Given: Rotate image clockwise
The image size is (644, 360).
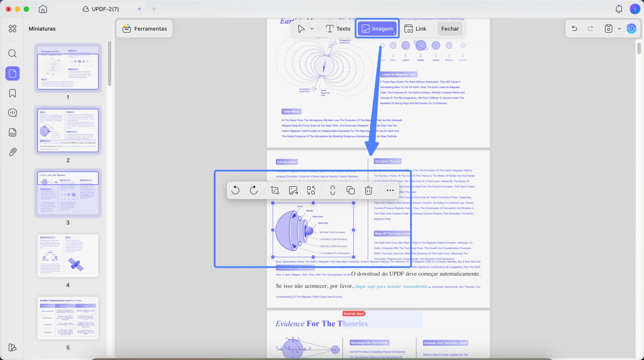Looking at the screenshot, I should point(254,190).
